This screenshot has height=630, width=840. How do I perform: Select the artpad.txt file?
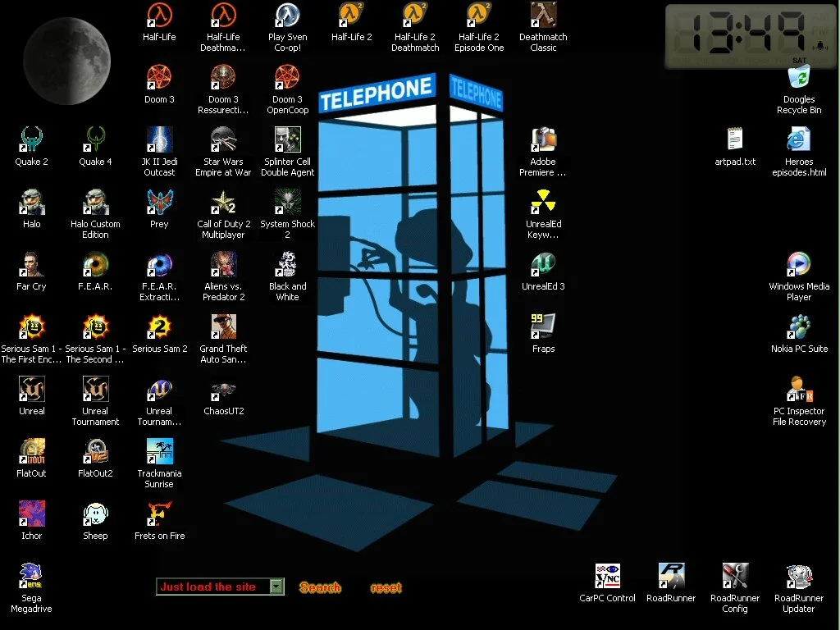(x=735, y=139)
